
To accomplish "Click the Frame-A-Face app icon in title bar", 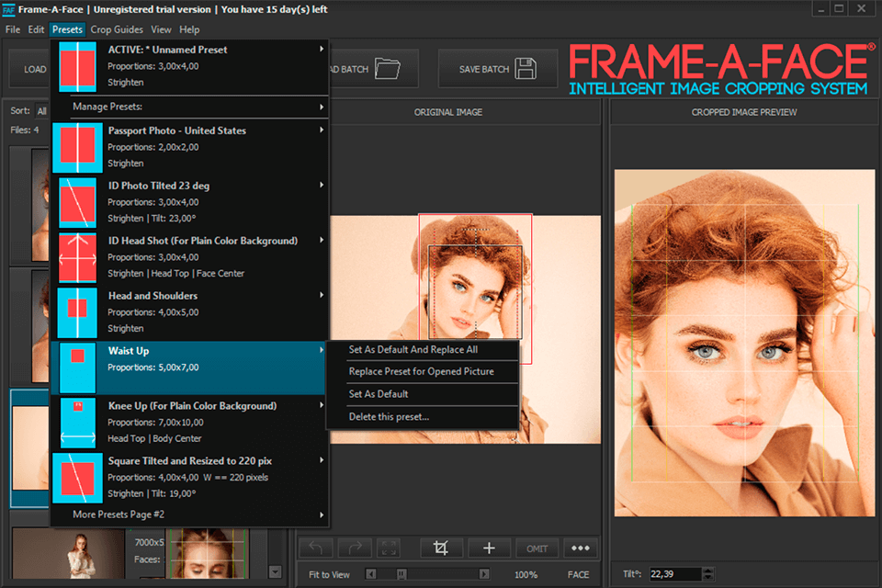I will [8, 9].
